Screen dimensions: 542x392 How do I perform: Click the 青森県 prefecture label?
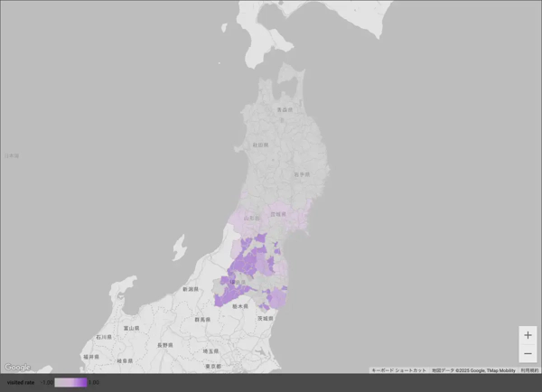coord(285,109)
